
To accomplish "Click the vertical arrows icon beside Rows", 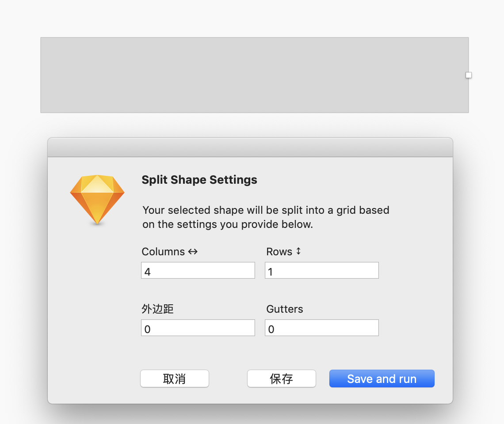I will (x=298, y=251).
